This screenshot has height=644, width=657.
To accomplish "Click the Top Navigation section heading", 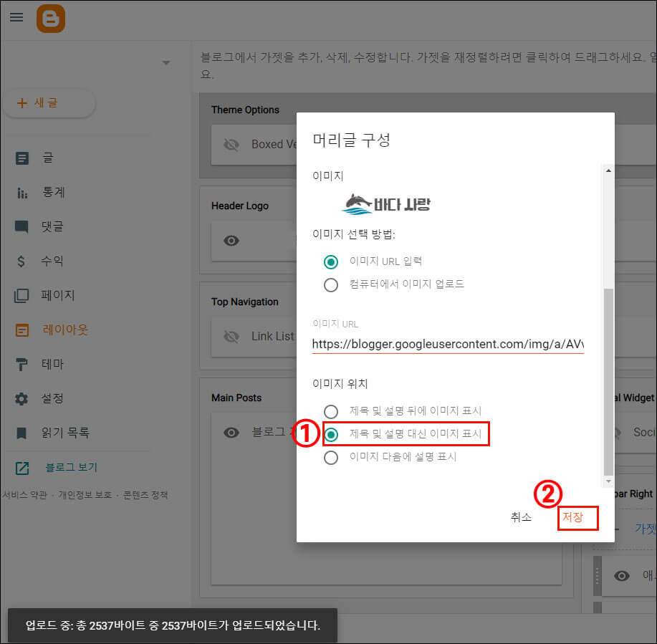I will pos(245,302).
